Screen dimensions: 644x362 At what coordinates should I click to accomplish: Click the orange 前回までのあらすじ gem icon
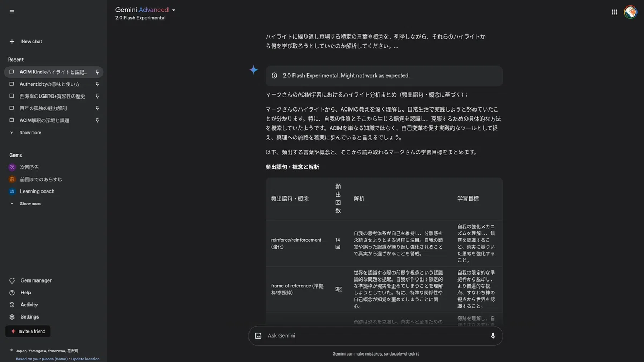12,179
